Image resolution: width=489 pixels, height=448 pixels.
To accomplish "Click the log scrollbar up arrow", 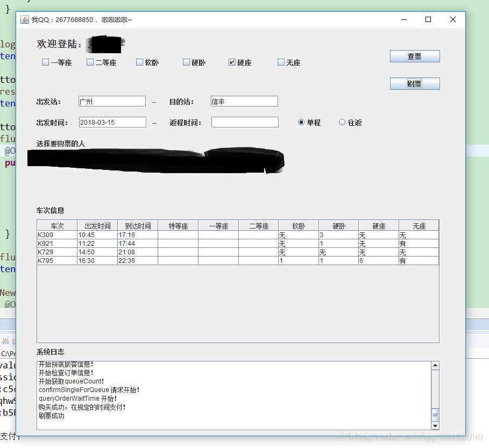I will 435,365.
